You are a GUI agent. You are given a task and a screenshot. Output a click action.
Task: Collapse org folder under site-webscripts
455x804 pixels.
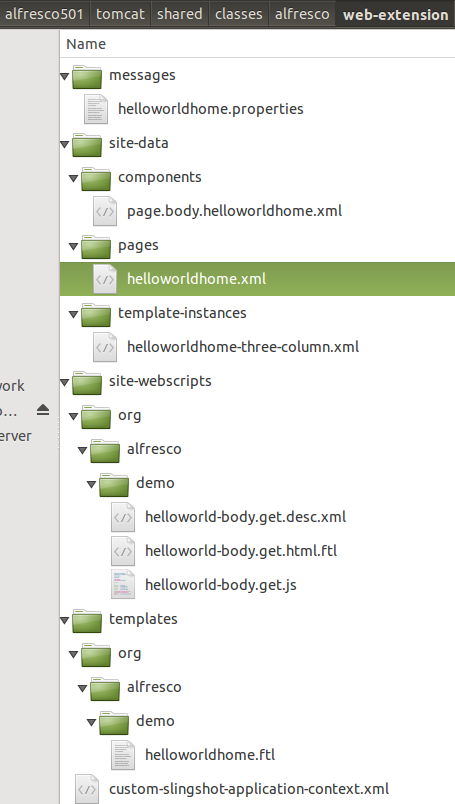(x=73, y=416)
